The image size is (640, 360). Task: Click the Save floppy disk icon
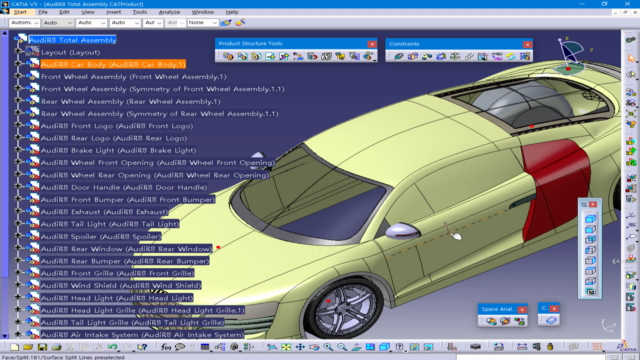click(x=42, y=347)
